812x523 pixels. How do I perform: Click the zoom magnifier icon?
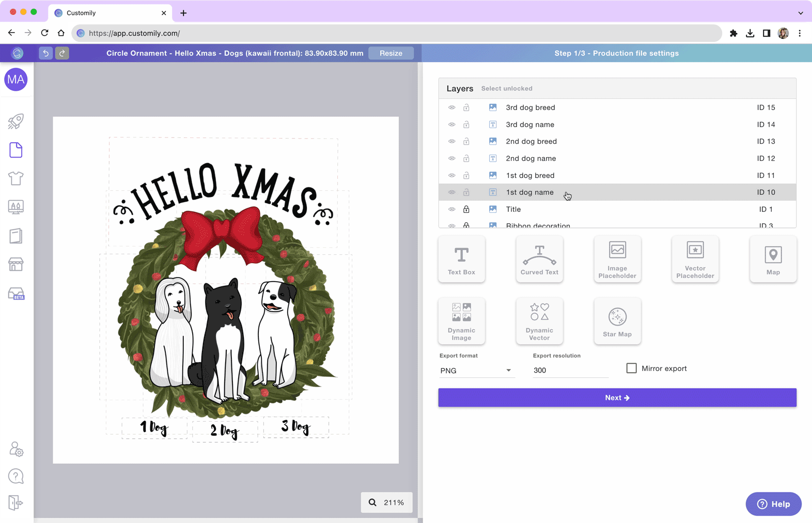(x=372, y=502)
